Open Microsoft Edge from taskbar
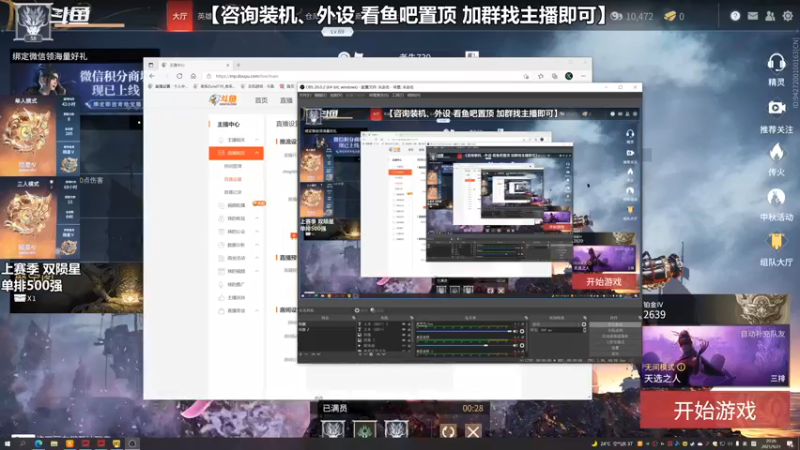This screenshot has width=800, height=450. pos(38,444)
